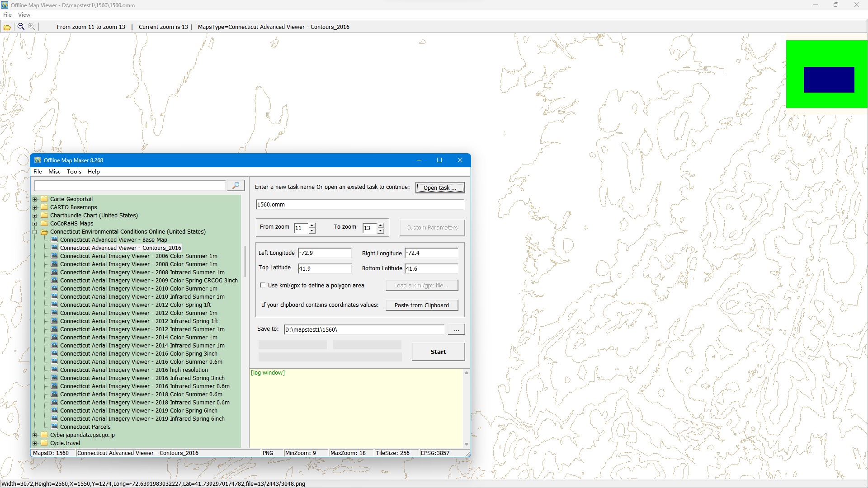The image size is (868, 488).
Task: Click the open folder icon of Connecticut Environmental Conditions
Action: click(x=44, y=231)
